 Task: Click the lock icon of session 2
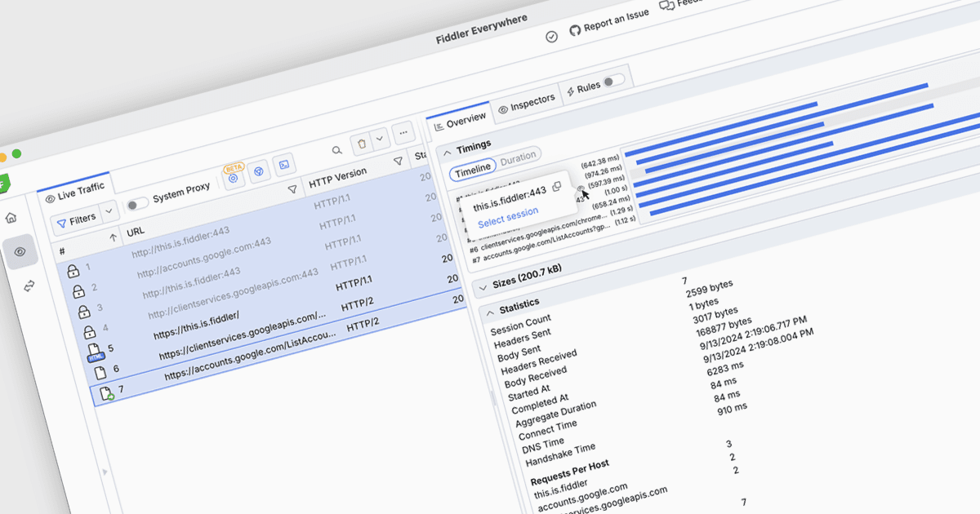pyautogui.click(x=78, y=291)
